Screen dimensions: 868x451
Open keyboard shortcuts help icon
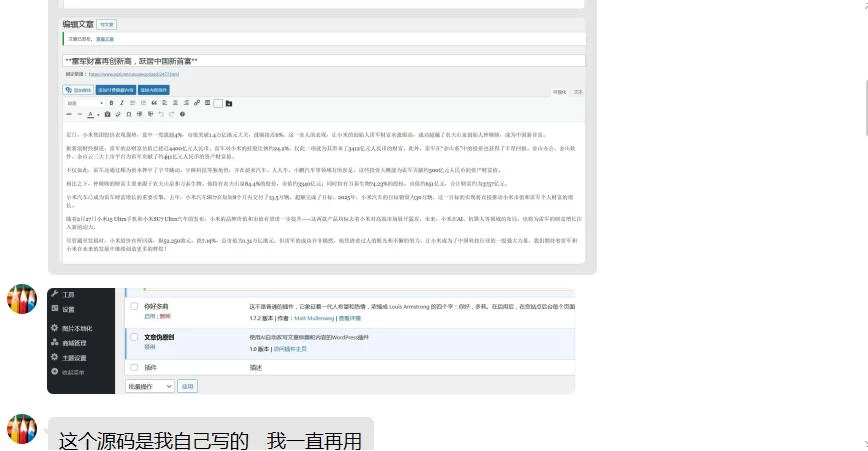[x=182, y=114]
